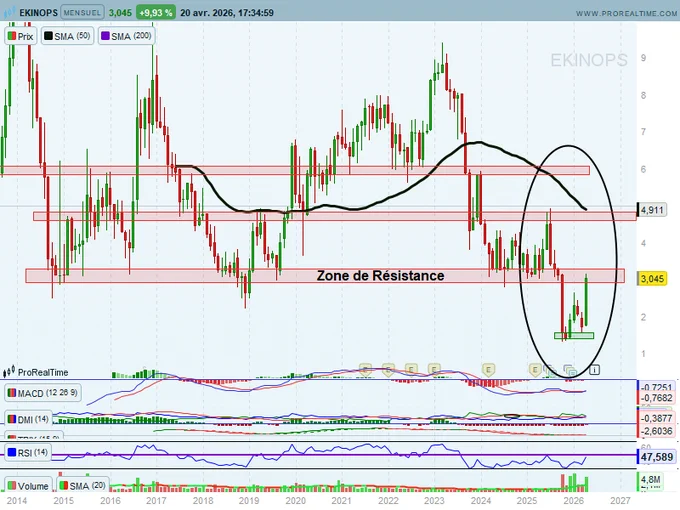Click the 2015 label on the time axis
This screenshot has width=680, height=510.
click(63, 500)
